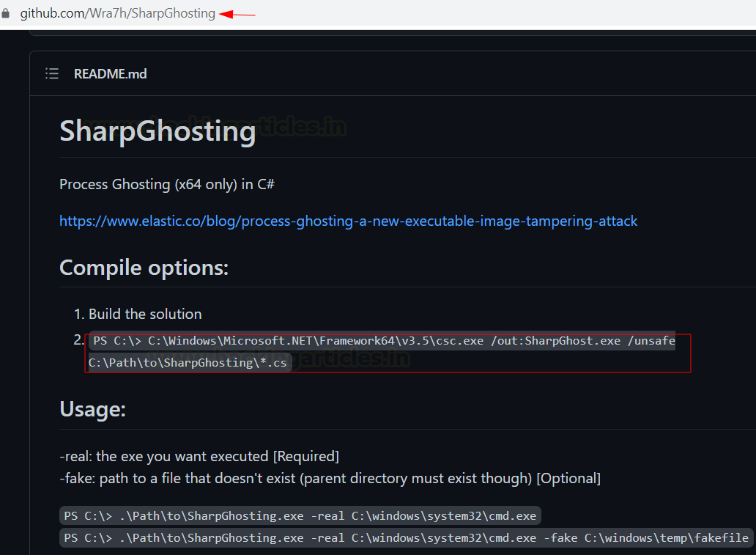This screenshot has width=756, height=555.
Task: Click the 'Compile options:' heading
Action: (144, 268)
